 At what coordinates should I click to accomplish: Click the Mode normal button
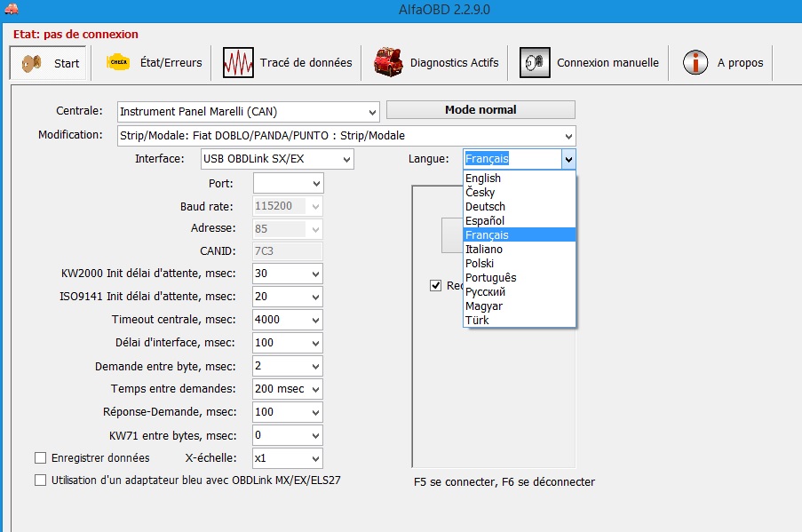tap(480, 110)
